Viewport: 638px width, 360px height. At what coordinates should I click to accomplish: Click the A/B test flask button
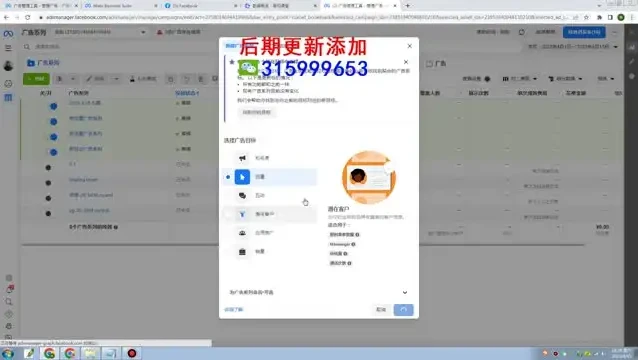pyautogui.click(x=143, y=79)
